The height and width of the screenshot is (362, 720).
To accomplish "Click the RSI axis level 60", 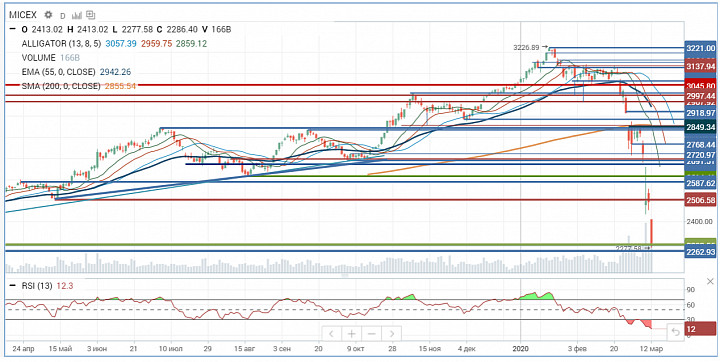I will 690,305.
